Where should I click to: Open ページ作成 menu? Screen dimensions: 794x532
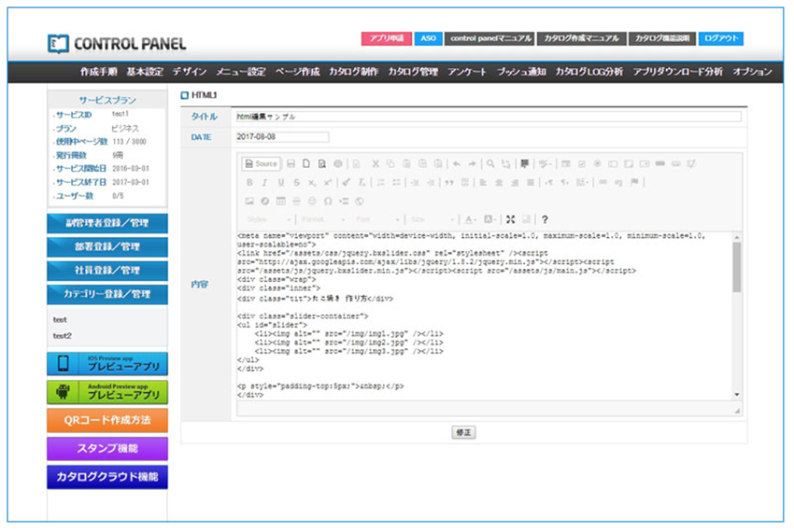click(298, 72)
